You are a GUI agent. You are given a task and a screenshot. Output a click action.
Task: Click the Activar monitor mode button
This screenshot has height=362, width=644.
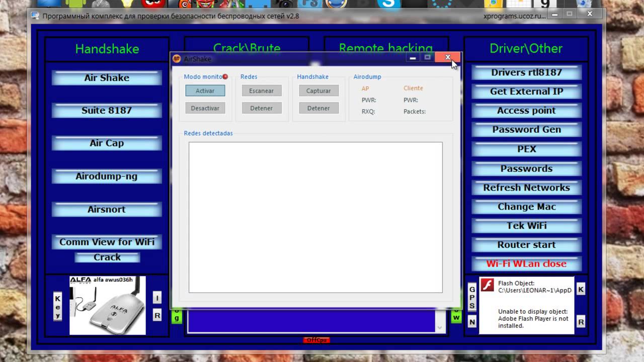pos(205,91)
